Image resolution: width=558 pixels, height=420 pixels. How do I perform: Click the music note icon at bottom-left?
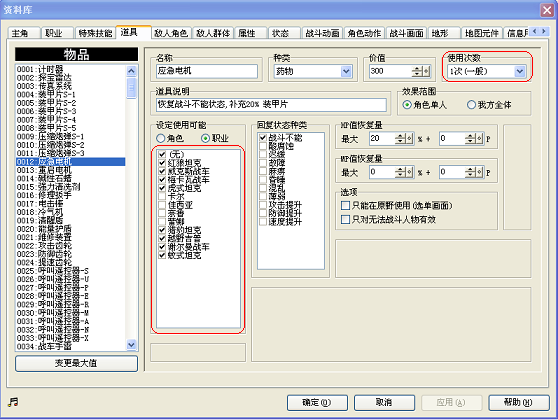[x=13, y=402]
